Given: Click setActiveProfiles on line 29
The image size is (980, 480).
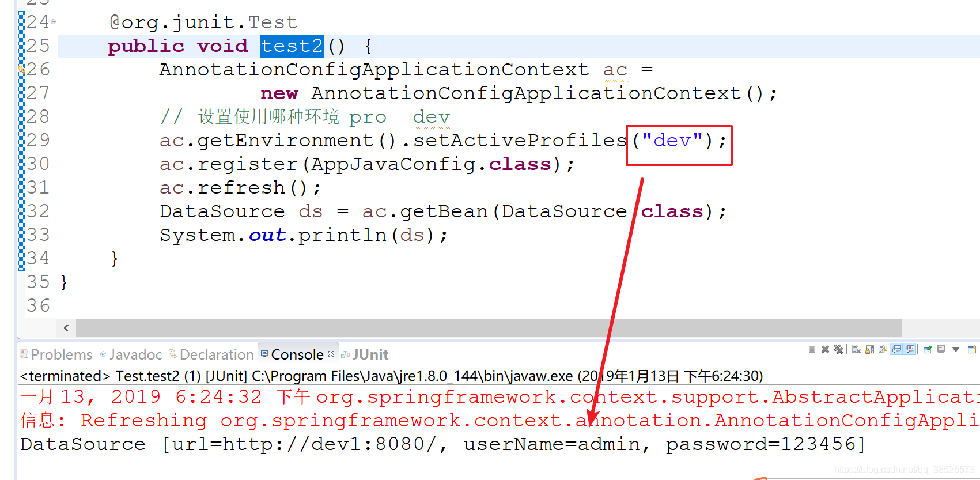Looking at the screenshot, I should point(520,141).
